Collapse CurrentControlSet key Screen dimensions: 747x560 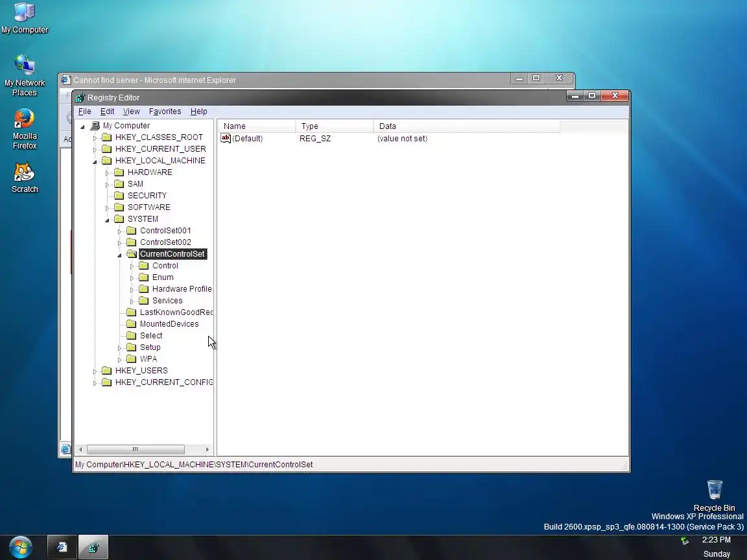(x=119, y=255)
